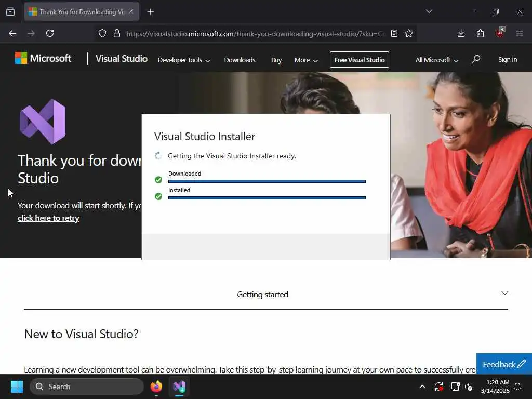The height and width of the screenshot is (399, 532).
Task: Click the 'Visual Studio Installer' dialog title
Action: (205, 137)
